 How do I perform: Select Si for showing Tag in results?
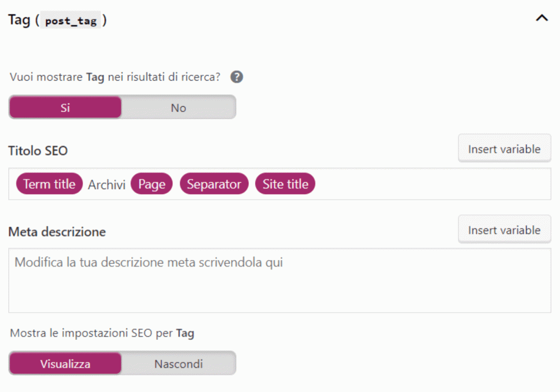65,107
